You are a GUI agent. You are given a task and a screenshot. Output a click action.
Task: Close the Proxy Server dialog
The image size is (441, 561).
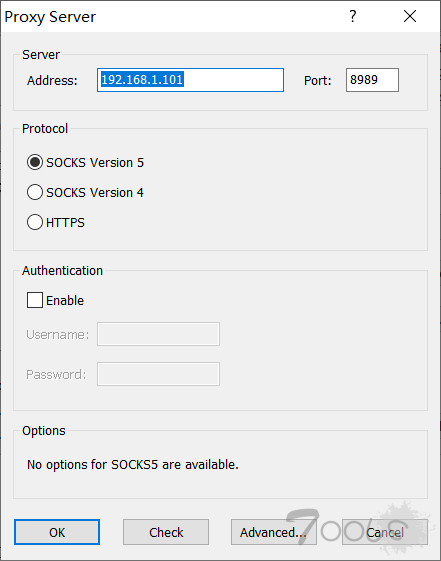tap(410, 16)
